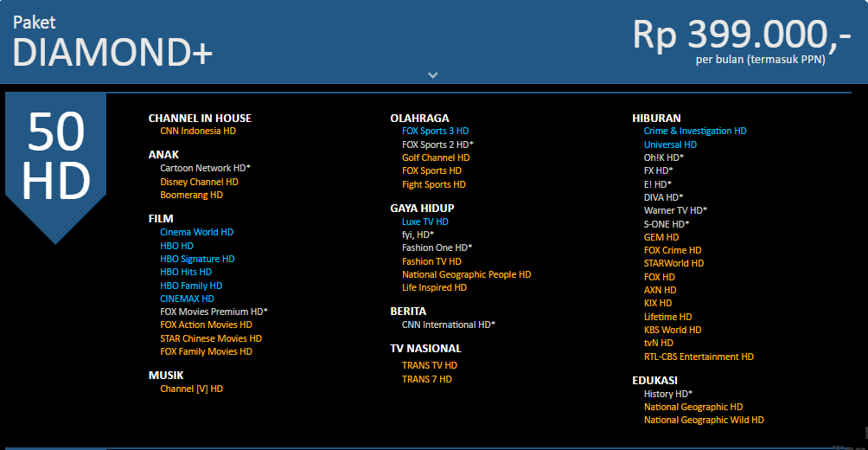Image resolution: width=868 pixels, height=450 pixels.
Task: Select Life Inspired HD
Action: click(435, 287)
